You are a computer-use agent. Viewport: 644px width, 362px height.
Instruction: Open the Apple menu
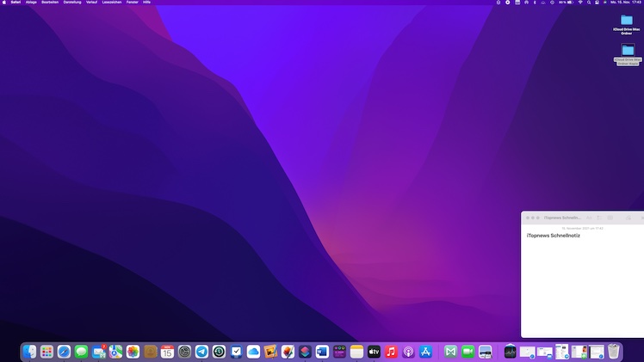4,3
